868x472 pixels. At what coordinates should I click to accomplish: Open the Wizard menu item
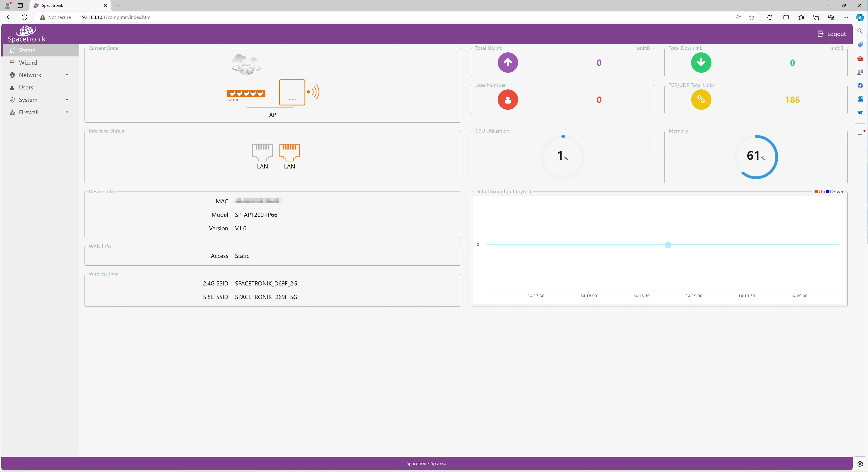(x=28, y=63)
